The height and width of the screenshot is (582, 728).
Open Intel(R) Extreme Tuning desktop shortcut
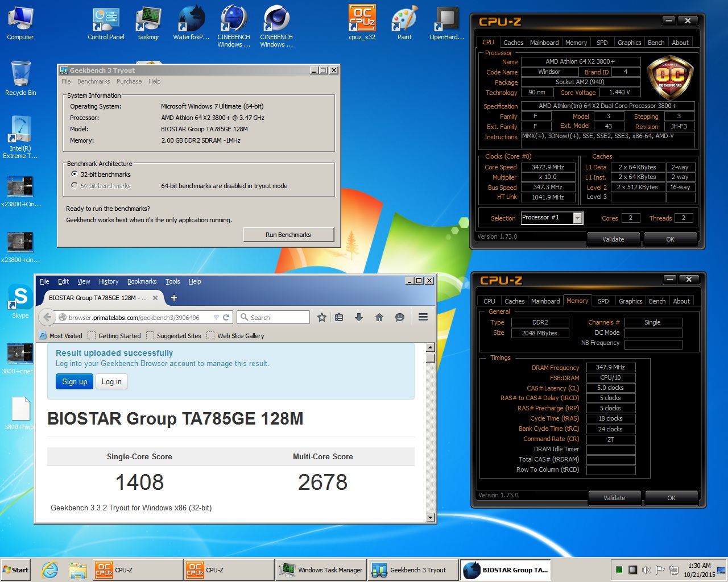(x=20, y=138)
